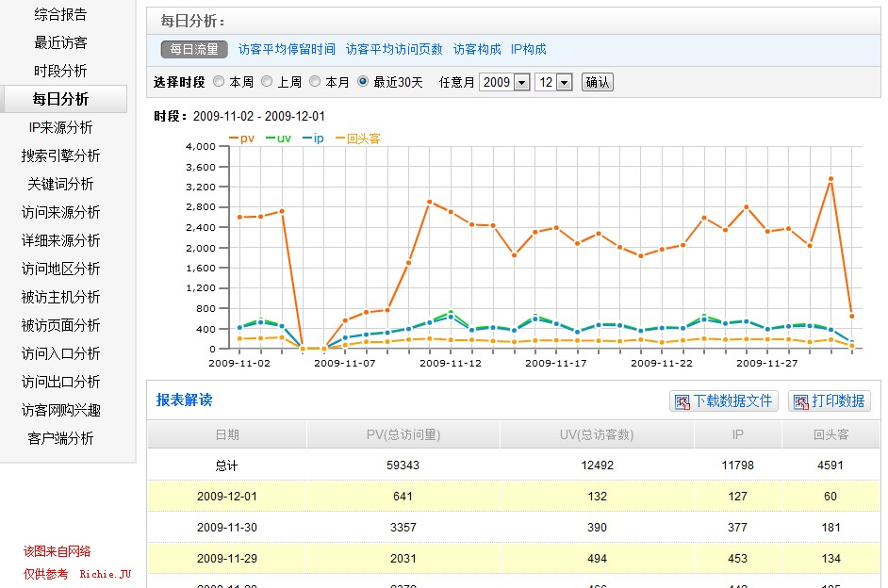Image resolution: width=888 pixels, height=588 pixels.
Task: Click the 下载数据文件 link text
Action: click(733, 401)
